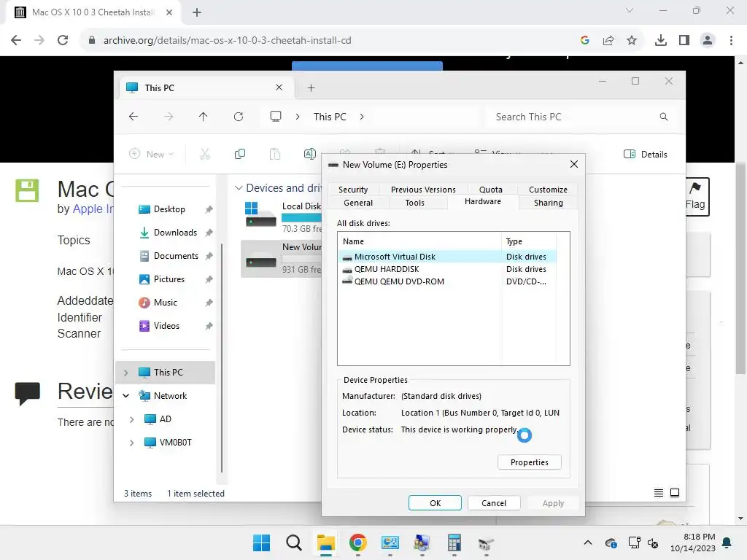This screenshot has width=747, height=560.
Task: Select Network in navigation pane
Action: (170, 396)
